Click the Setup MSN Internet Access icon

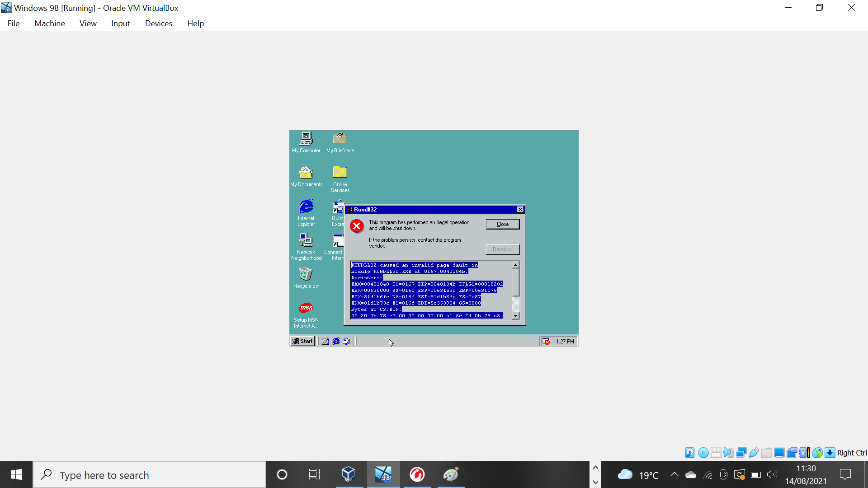click(x=306, y=308)
